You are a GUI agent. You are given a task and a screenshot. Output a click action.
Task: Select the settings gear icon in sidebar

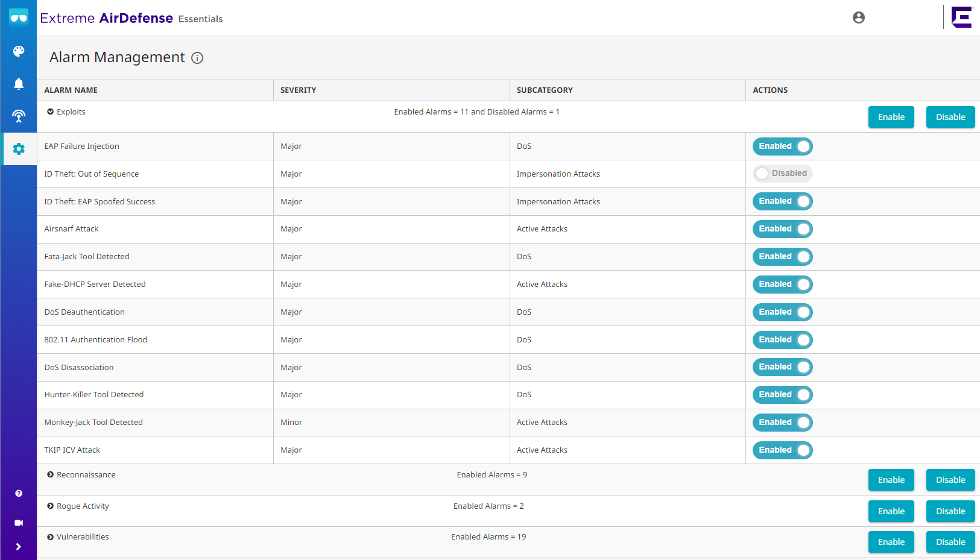point(19,149)
